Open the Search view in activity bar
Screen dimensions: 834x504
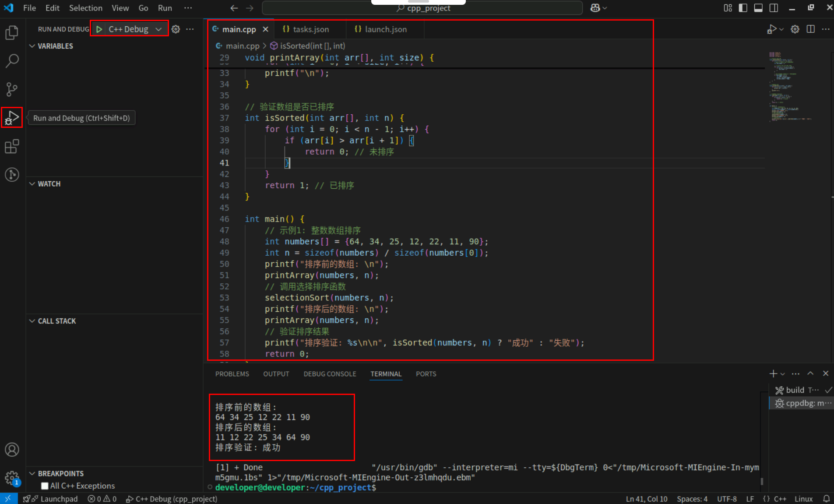[12, 61]
